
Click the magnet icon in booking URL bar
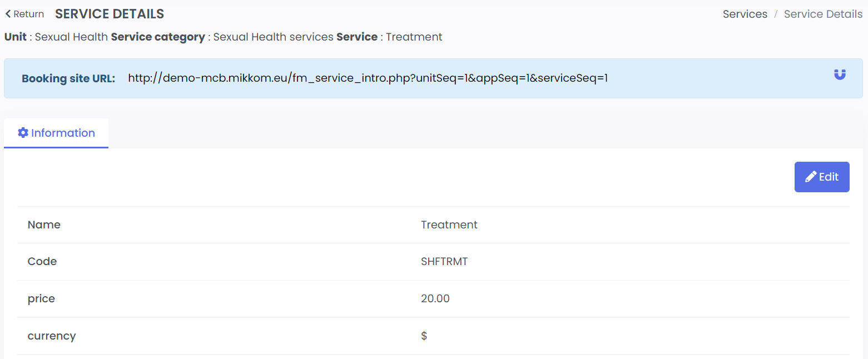[840, 74]
